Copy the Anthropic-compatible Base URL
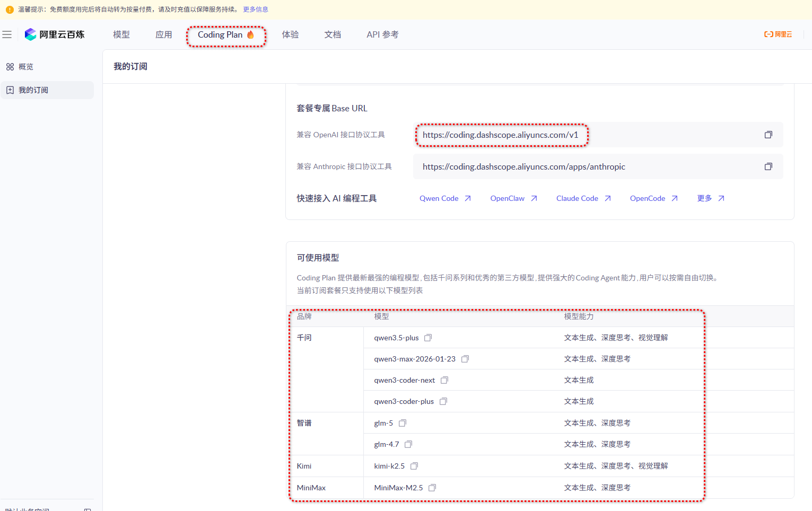 click(x=769, y=166)
